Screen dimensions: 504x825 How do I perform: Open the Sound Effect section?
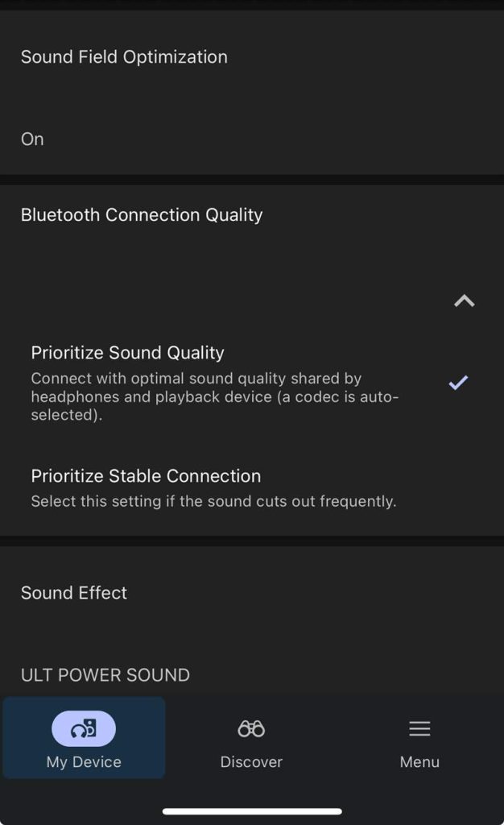(74, 593)
